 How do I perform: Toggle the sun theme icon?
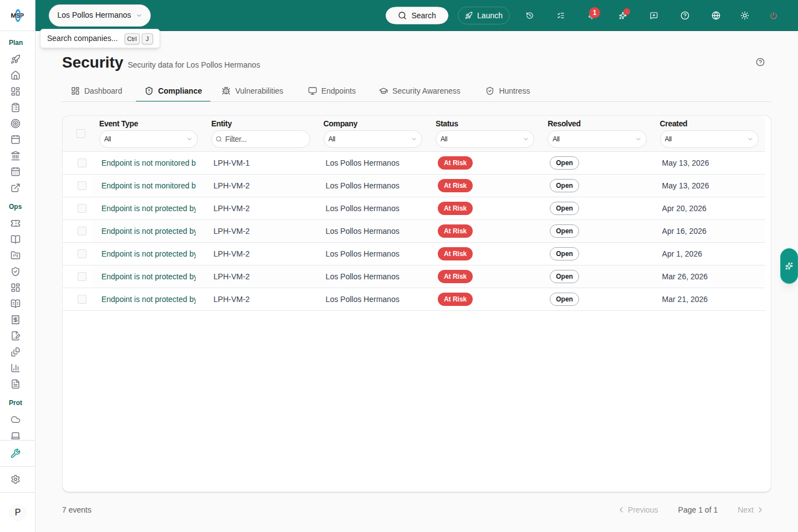(745, 16)
